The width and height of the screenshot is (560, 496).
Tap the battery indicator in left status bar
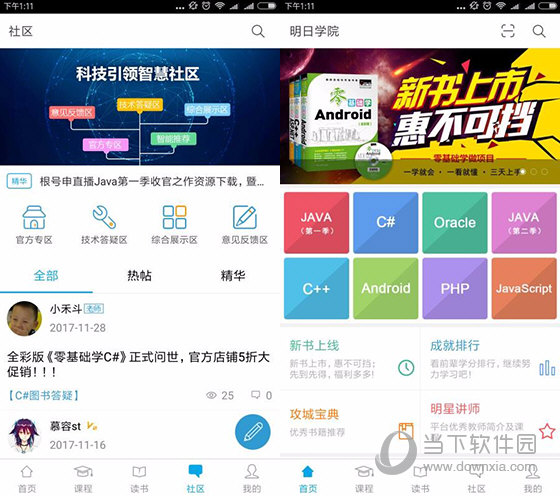pos(267,6)
